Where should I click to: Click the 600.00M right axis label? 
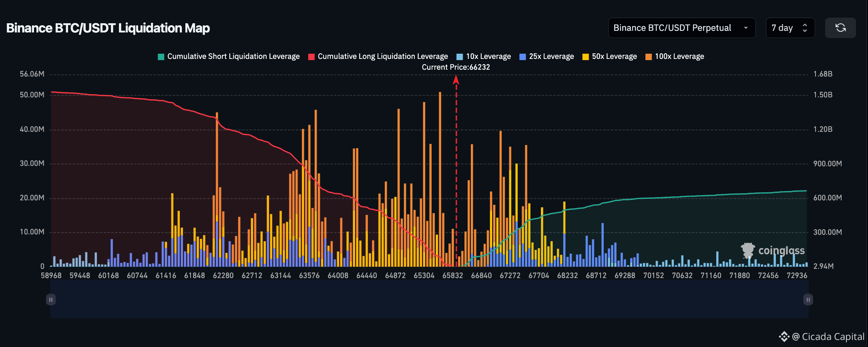(x=828, y=198)
